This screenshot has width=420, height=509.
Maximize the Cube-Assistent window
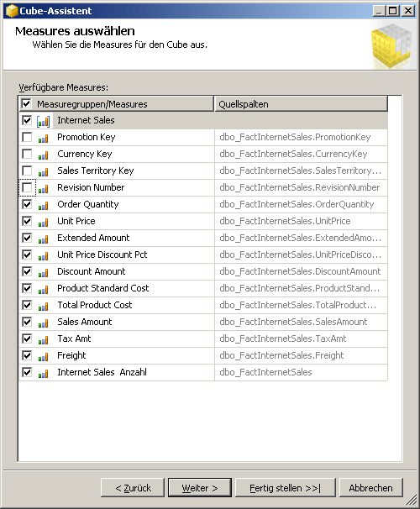coord(393,11)
